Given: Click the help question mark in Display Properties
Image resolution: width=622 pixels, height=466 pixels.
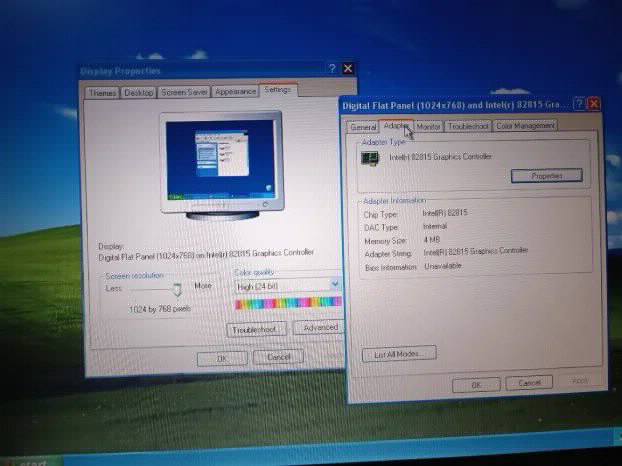Looking at the screenshot, I should pos(332,69).
